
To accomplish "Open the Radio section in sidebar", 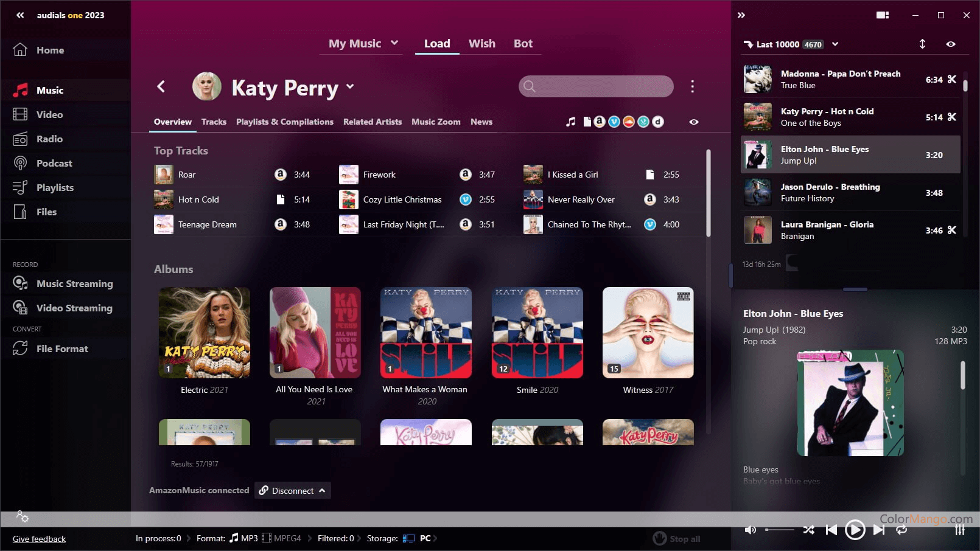I will tap(49, 139).
